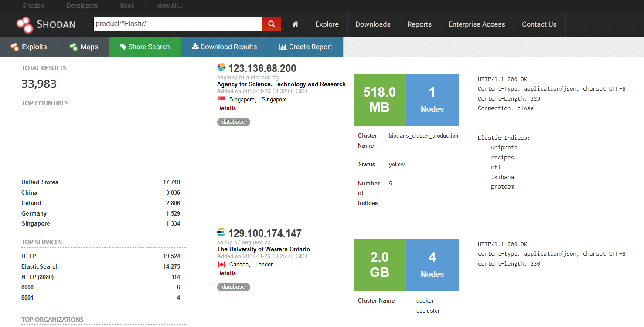Click the Shodan logo icon
644x327 pixels.
[25, 24]
